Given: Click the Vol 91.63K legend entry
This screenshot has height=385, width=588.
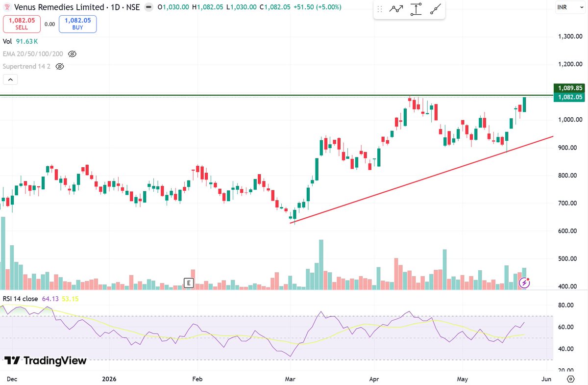Looking at the screenshot, I should pyautogui.click(x=21, y=42).
